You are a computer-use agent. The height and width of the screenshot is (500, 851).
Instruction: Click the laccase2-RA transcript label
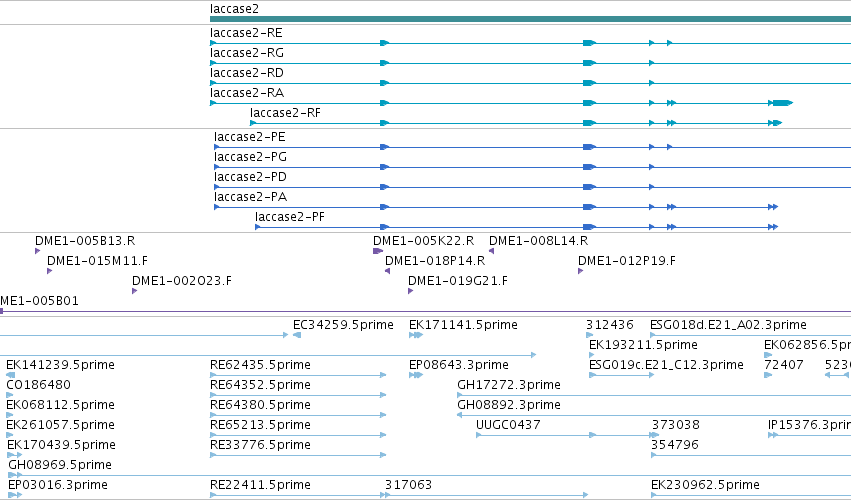tap(246, 93)
